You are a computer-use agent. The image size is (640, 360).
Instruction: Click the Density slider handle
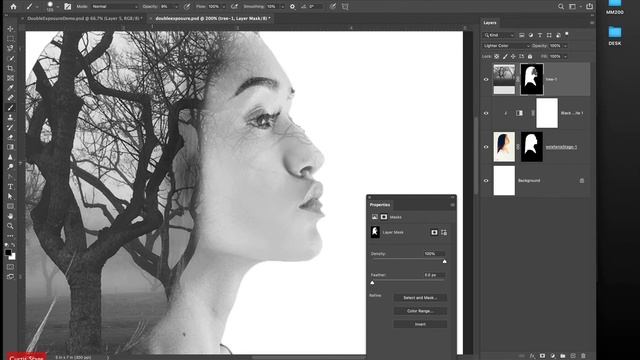[x=444, y=261]
